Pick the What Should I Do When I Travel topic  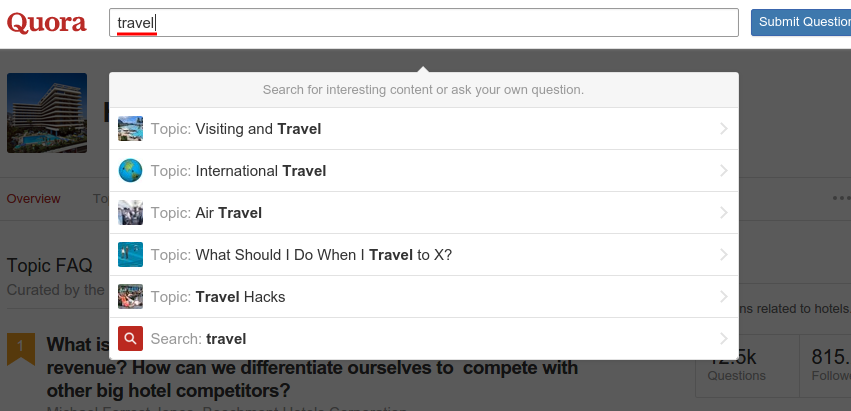tap(324, 255)
